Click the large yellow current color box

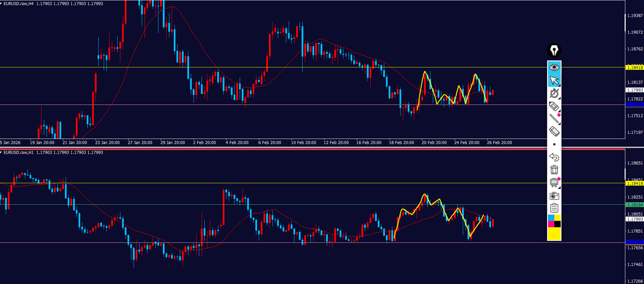pyautogui.click(x=554, y=234)
